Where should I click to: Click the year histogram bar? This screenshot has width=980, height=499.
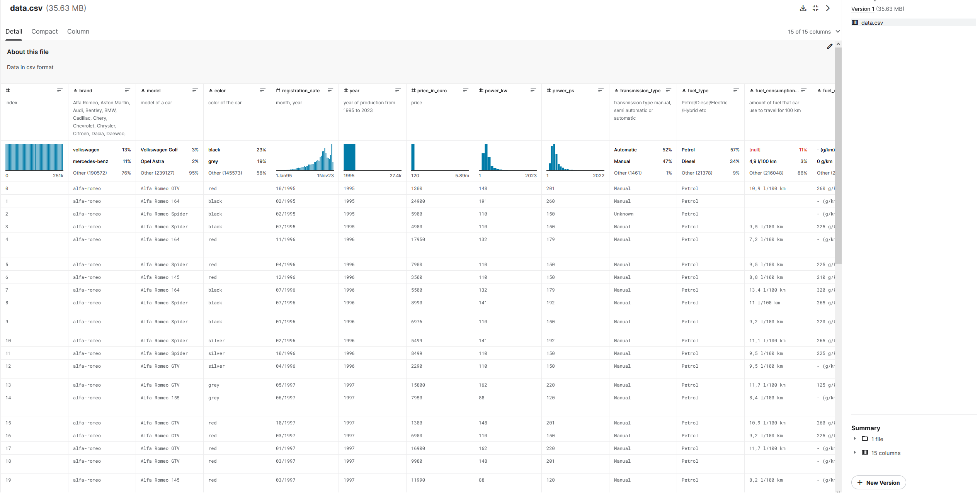coord(349,157)
